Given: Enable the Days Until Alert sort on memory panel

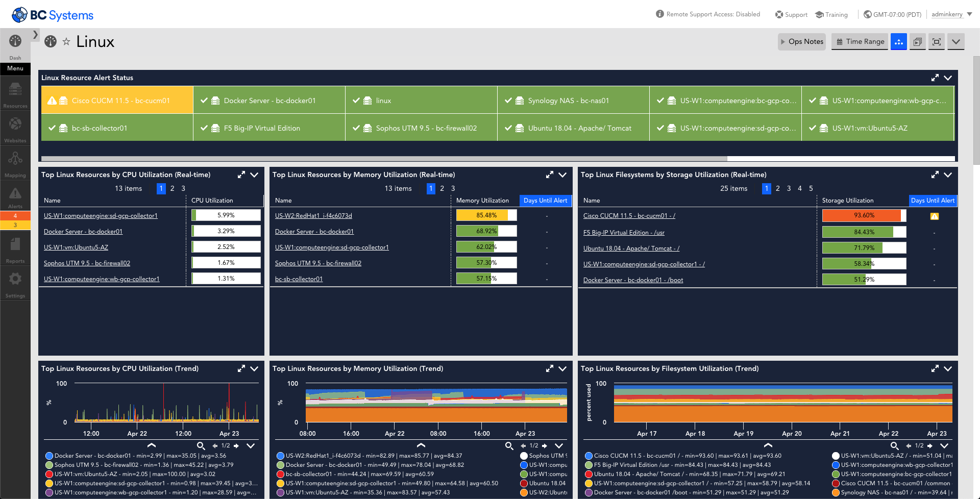Looking at the screenshot, I should pos(545,201).
